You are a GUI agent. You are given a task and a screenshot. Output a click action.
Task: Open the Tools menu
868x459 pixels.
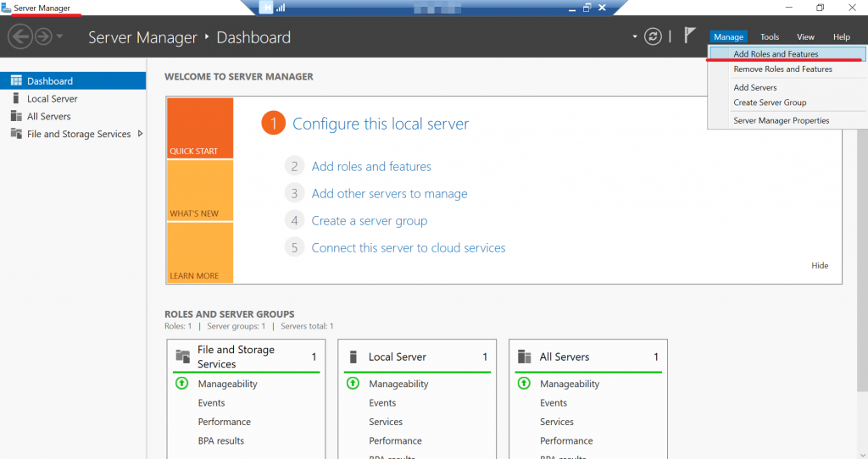point(769,36)
